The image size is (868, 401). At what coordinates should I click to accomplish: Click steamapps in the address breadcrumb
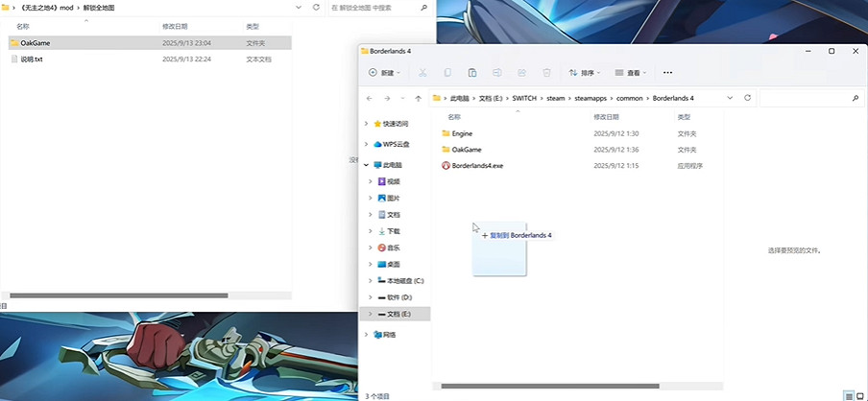(591, 98)
